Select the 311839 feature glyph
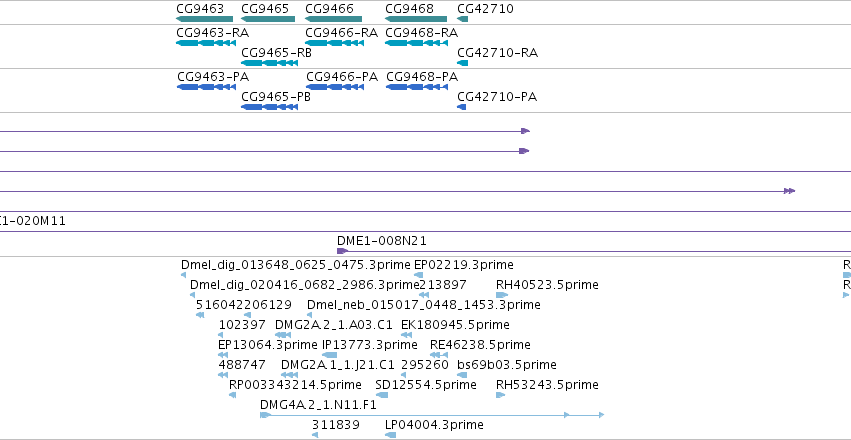851x440 pixels. tap(315, 435)
